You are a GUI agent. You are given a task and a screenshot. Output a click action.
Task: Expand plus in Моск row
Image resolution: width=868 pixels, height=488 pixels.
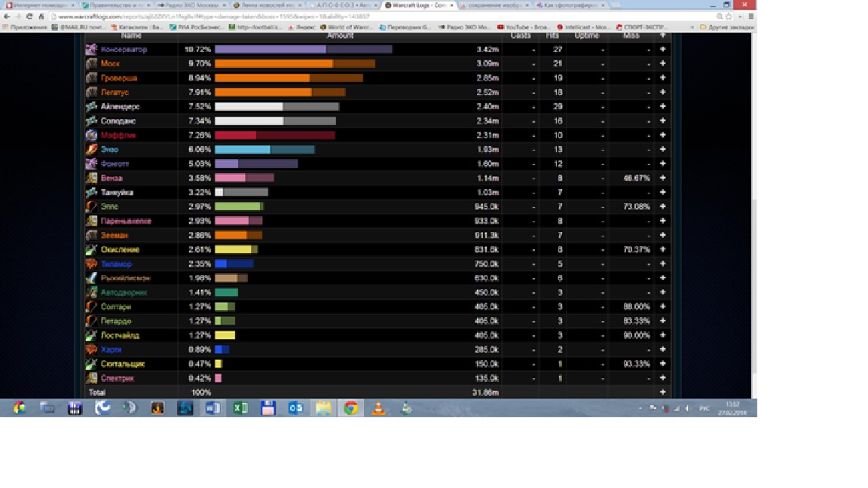[x=662, y=63]
